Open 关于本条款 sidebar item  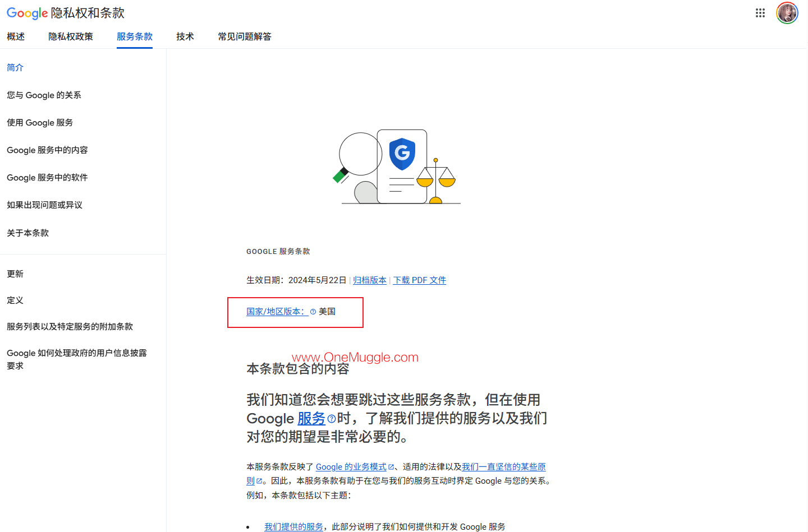tap(27, 233)
